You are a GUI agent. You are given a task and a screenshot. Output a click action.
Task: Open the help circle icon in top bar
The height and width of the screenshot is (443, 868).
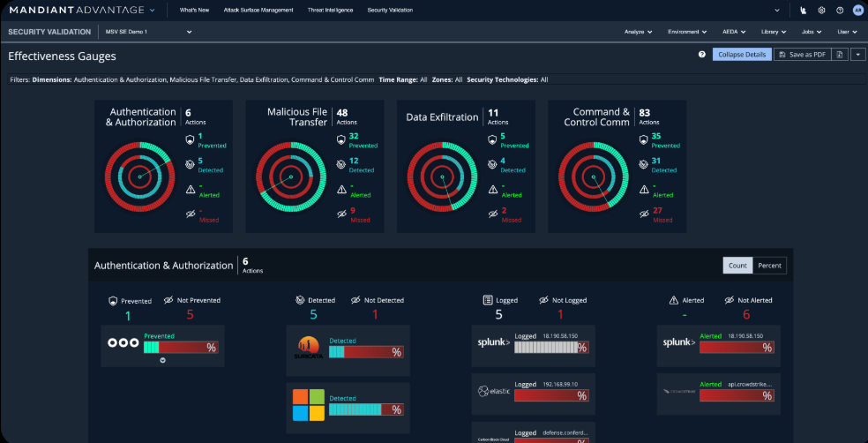tap(840, 10)
